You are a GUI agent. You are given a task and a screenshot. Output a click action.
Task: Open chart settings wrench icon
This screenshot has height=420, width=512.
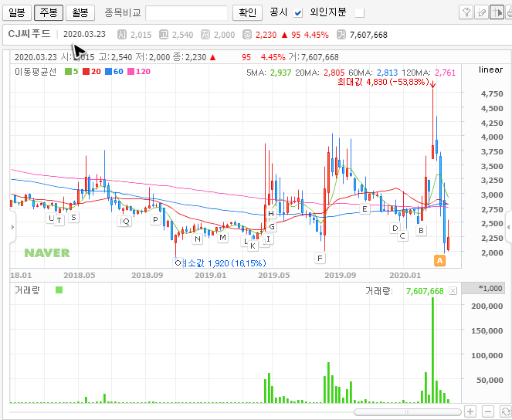[466, 12]
